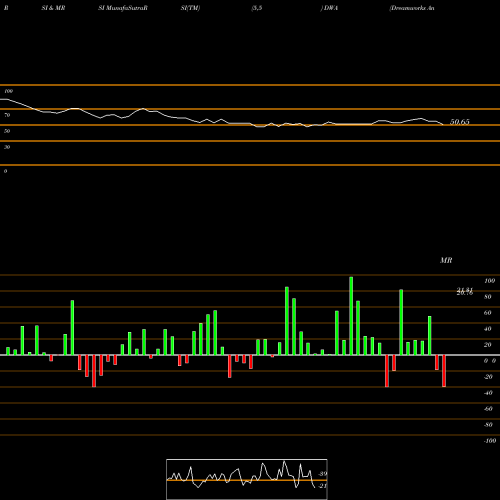The width and height of the screenshot is (500, 500).
Task: Click the "50" level label on RSI axis
Action: pyautogui.click(x=7, y=131)
